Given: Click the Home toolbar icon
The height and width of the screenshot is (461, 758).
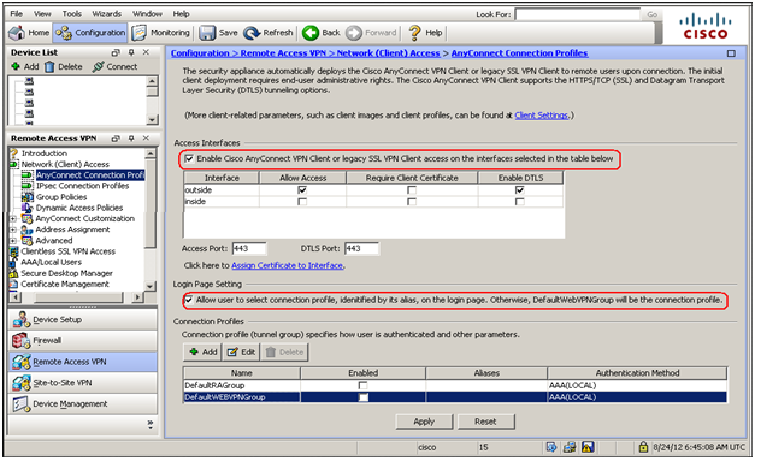Looking at the screenshot, I should (17, 33).
